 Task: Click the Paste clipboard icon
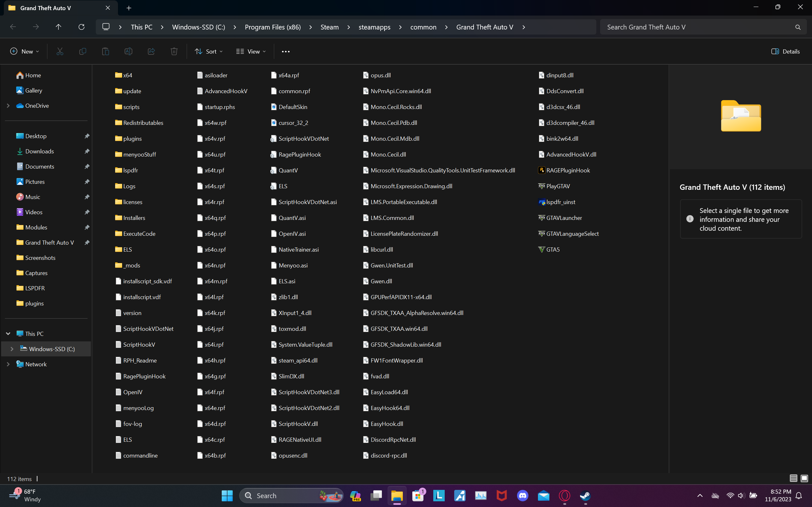105,51
